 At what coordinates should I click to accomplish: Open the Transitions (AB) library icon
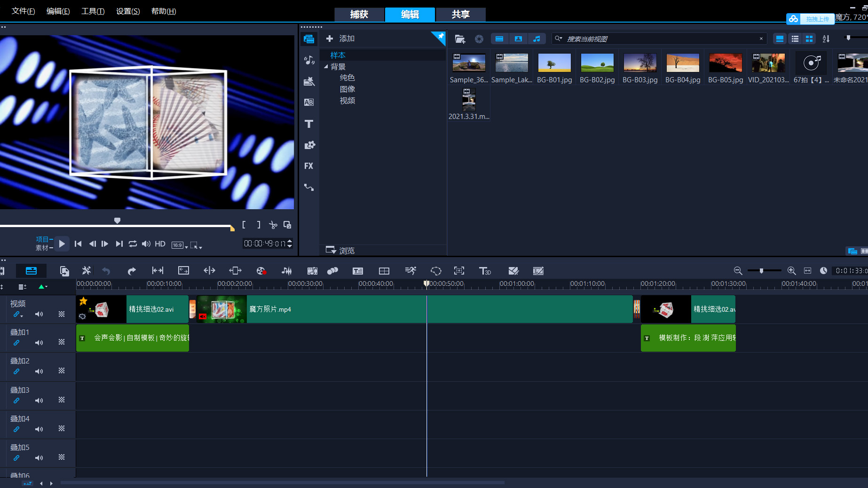tap(309, 102)
